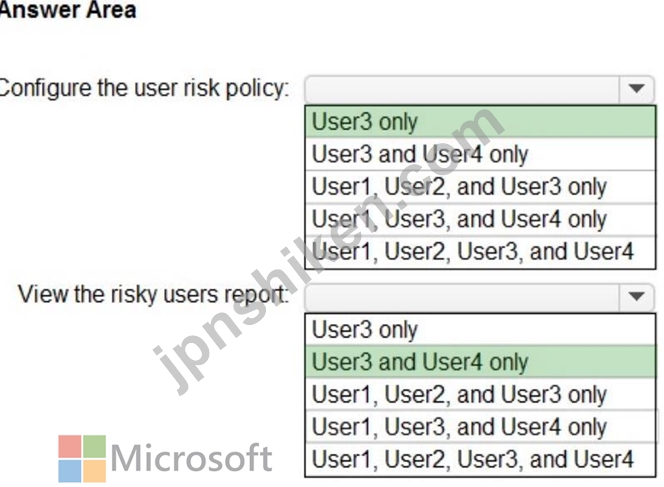Viewport: 664px width, 487px height.
Task: Select 'User3 only' under risky users report
Action: point(480,329)
